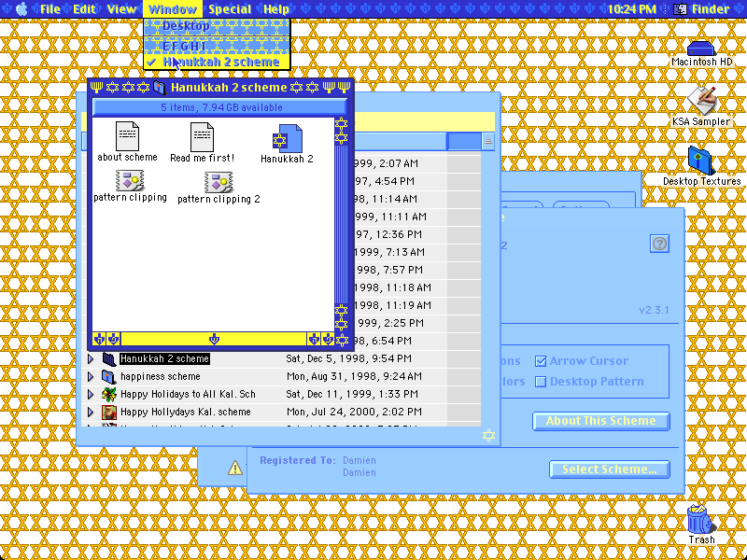This screenshot has height=560, width=747.
Task: Open the Finder application menu label
Action: coord(711,9)
